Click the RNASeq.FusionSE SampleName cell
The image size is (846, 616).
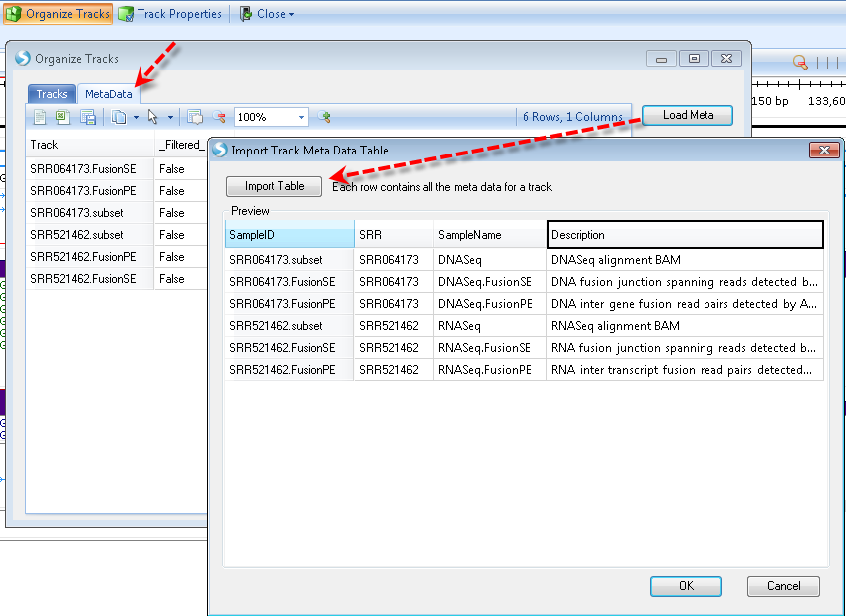coord(490,348)
